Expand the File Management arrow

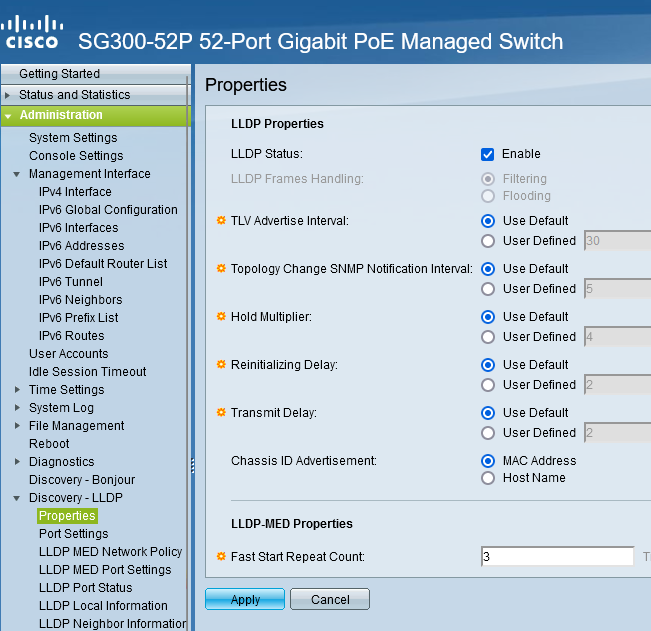coord(17,426)
